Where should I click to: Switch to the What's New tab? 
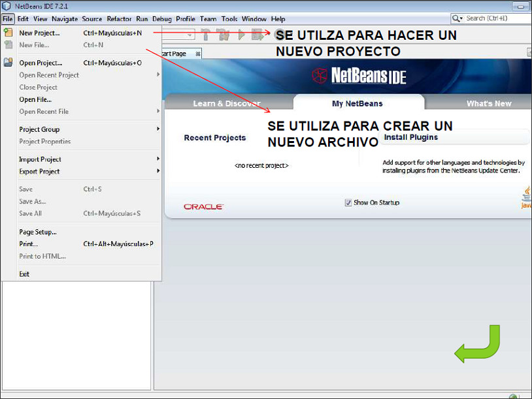(x=489, y=103)
